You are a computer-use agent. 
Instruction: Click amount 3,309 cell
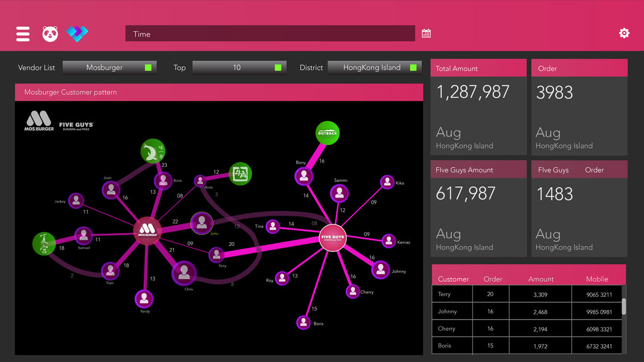(540, 295)
